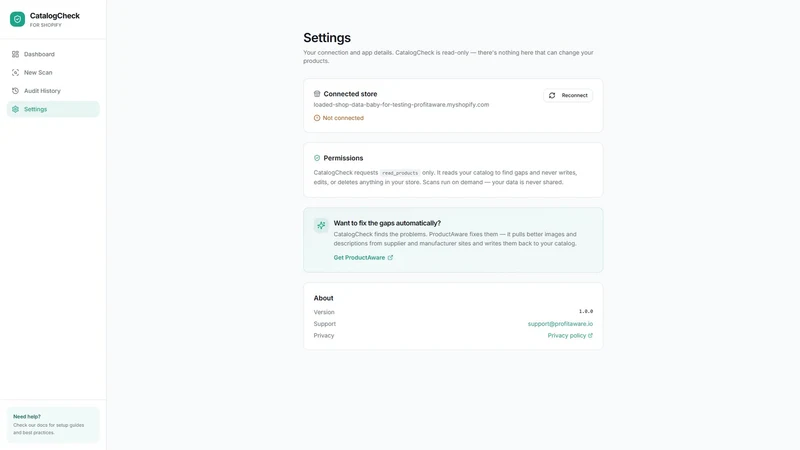800x450 pixels.
Task: Click the Settings gear icon in sidebar
Action: pyautogui.click(x=15, y=109)
